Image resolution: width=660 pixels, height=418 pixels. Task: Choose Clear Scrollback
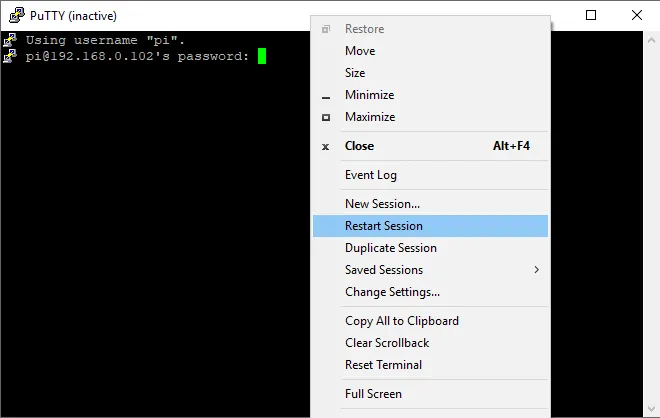[x=430, y=343]
